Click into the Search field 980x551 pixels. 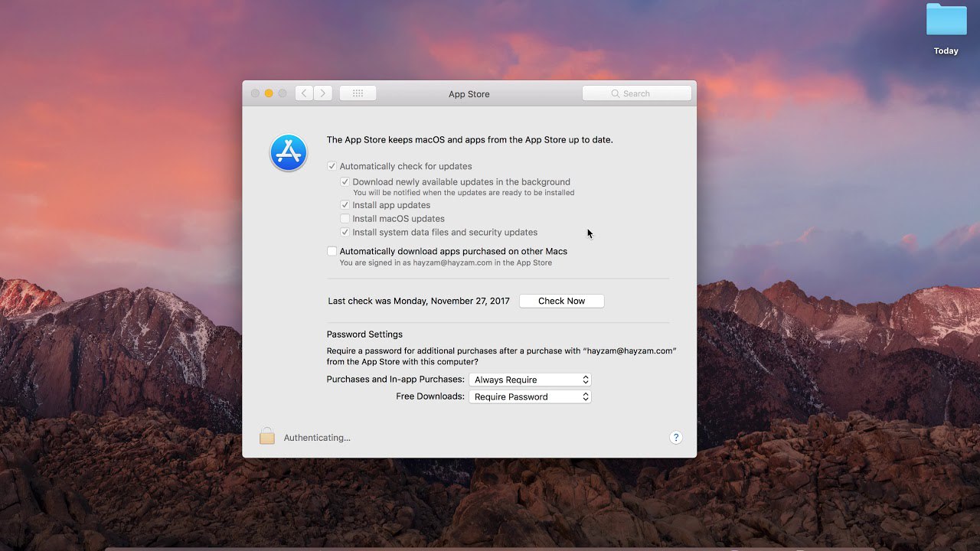[x=637, y=93]
